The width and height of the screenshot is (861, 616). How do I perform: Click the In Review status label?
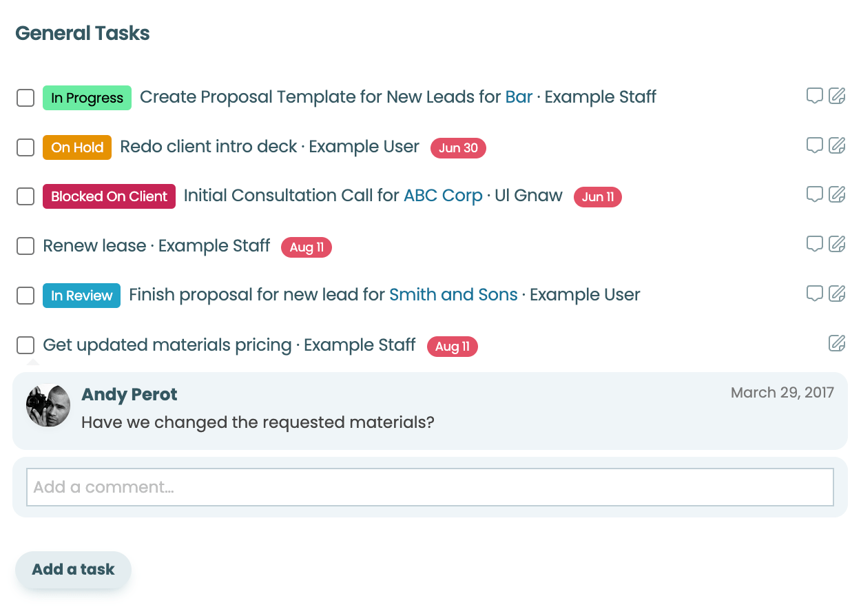pos(81,296)
